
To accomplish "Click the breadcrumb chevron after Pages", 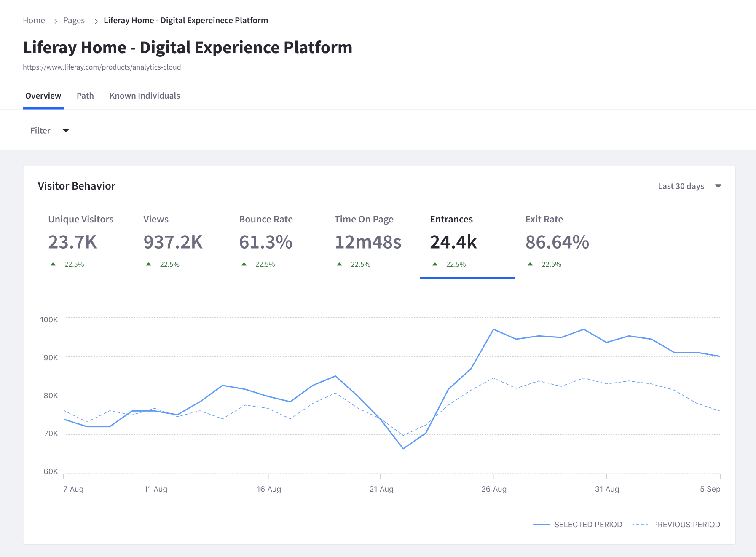I will tap(96, 21).
